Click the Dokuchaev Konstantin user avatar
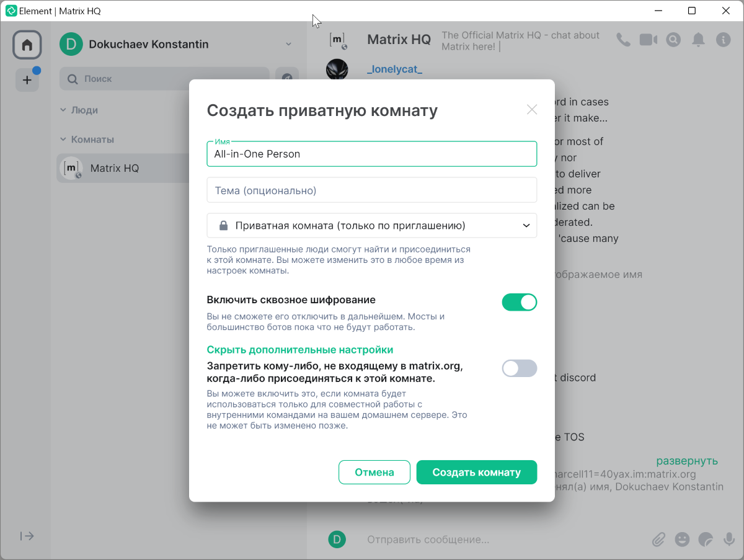The width and height of the screenshot is (744, 560). [x=71, y=44]
